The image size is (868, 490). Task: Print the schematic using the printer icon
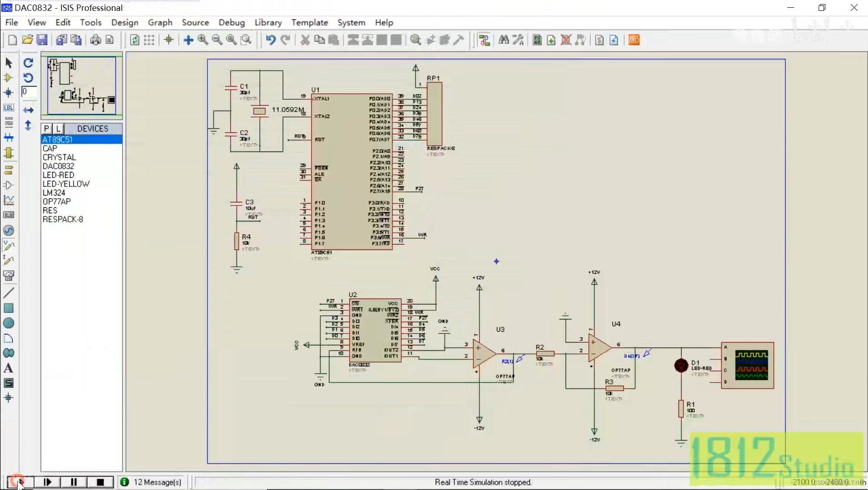[96, 40]
